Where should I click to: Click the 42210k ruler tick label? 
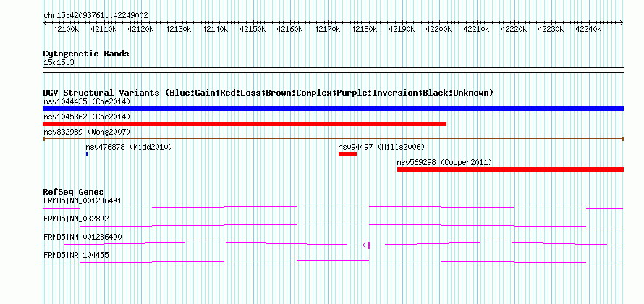point(478,29)
